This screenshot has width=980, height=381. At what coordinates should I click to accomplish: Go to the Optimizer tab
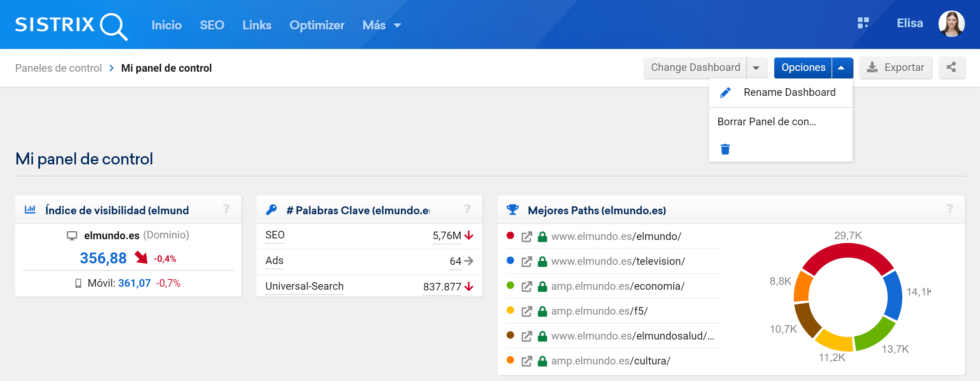(x=317, y=25)
